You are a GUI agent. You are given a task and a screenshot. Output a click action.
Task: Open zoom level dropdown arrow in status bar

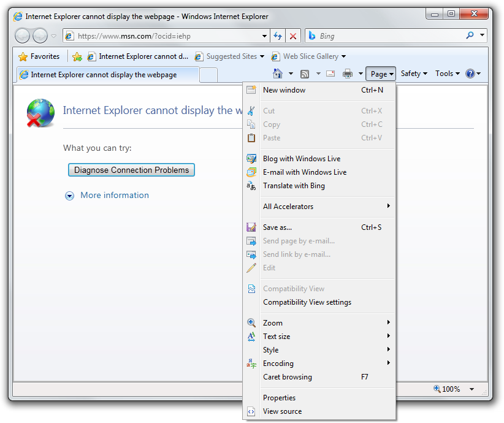[472, 389]
